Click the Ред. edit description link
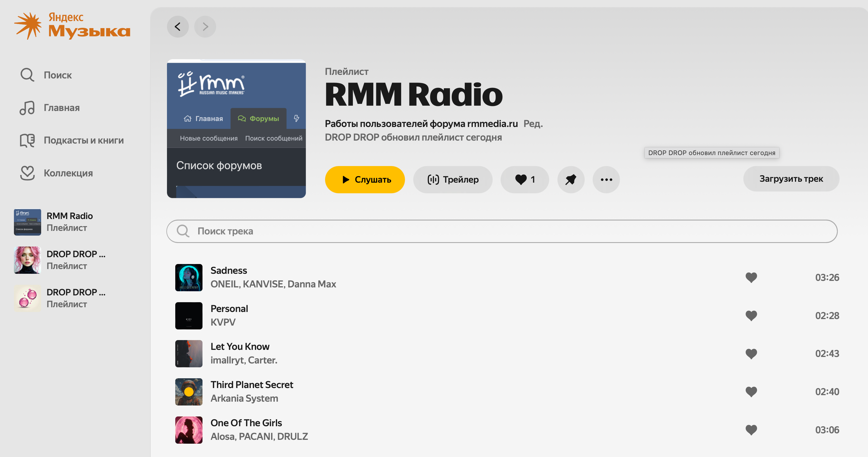The image size is (868, 457). tap(533, 124)
